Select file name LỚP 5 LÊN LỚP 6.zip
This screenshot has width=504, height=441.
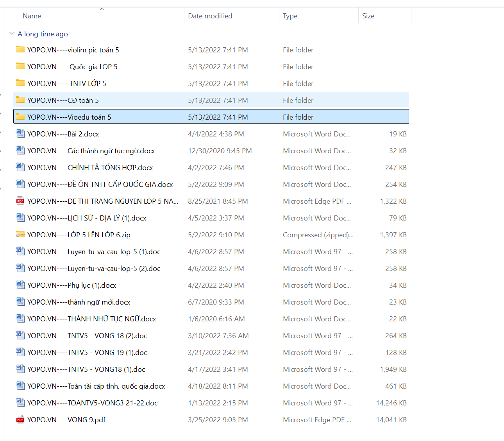click(x=99, y=235)
